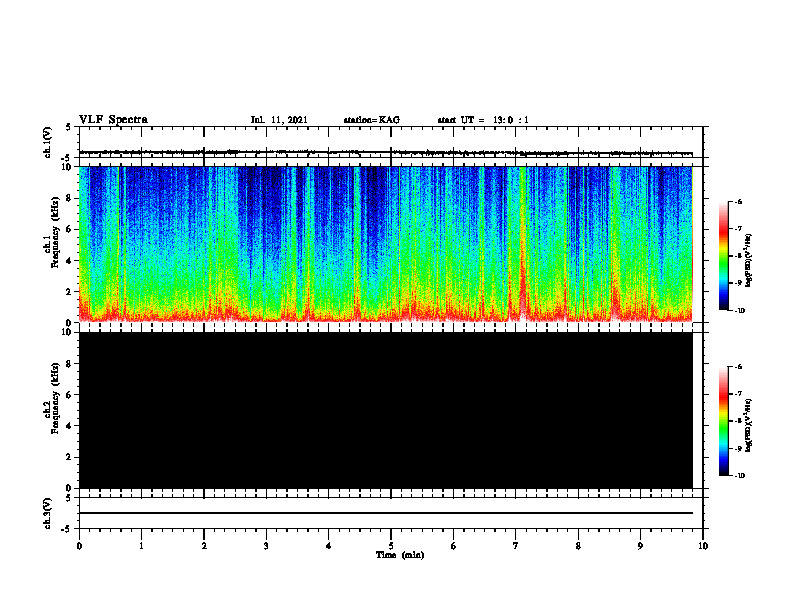Click time axis tick label "5"
This screenshot has width=792, height=612.
click(391, 546)
